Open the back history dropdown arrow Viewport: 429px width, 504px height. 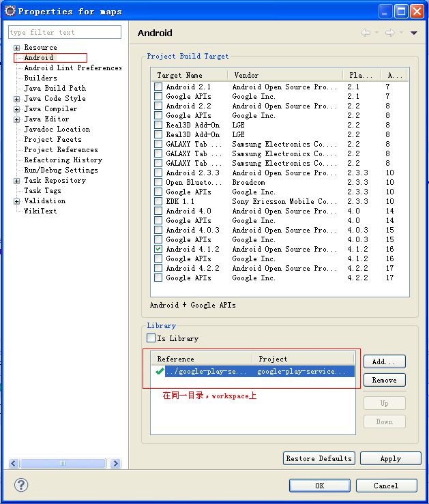(x=376, y=33)
